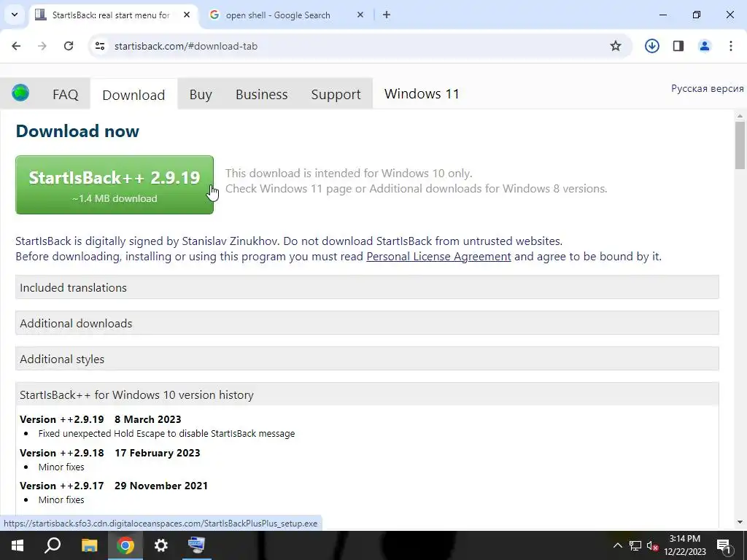
Task: Click the scrollbar up arrow
Action: click(x=740, y=116)
